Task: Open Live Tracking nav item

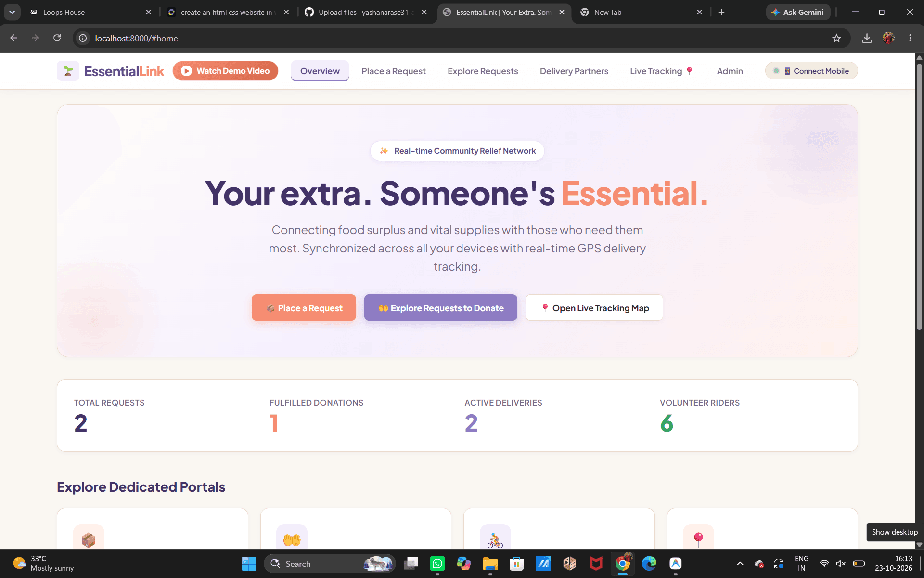Action: [661, 71]
